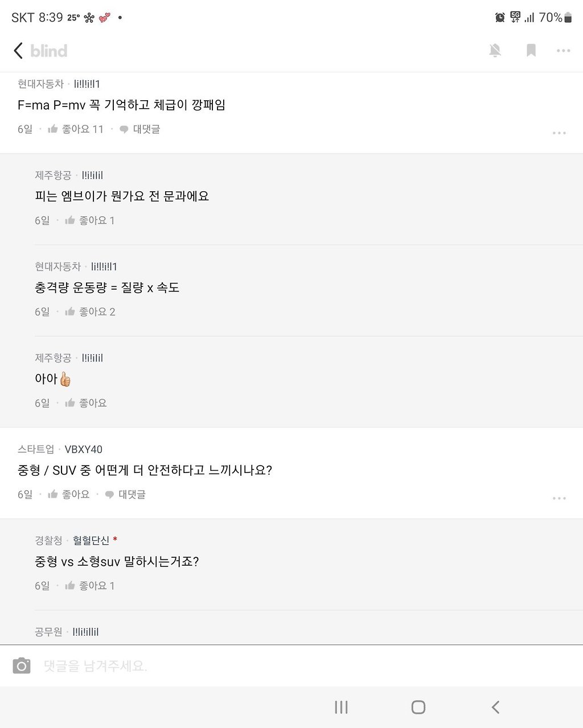Focus the 댓글을 남겨주세요 comment field
Viewport: 583px width, 728px height.
(x=307, y=665)
